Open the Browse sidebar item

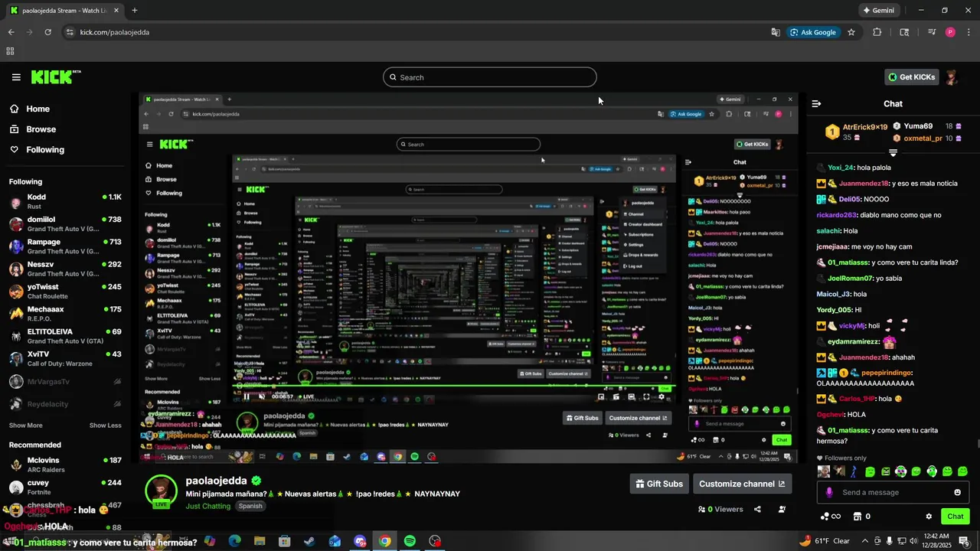[34, 129]
